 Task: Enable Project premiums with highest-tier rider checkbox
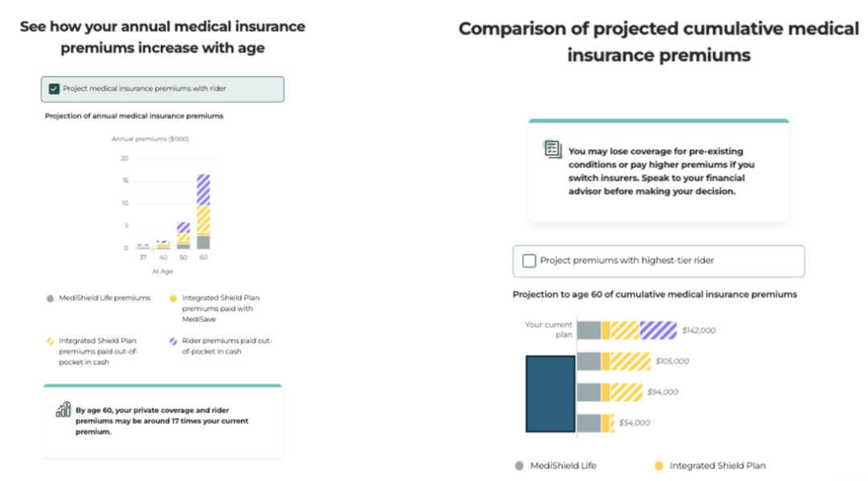coord(529,261)
